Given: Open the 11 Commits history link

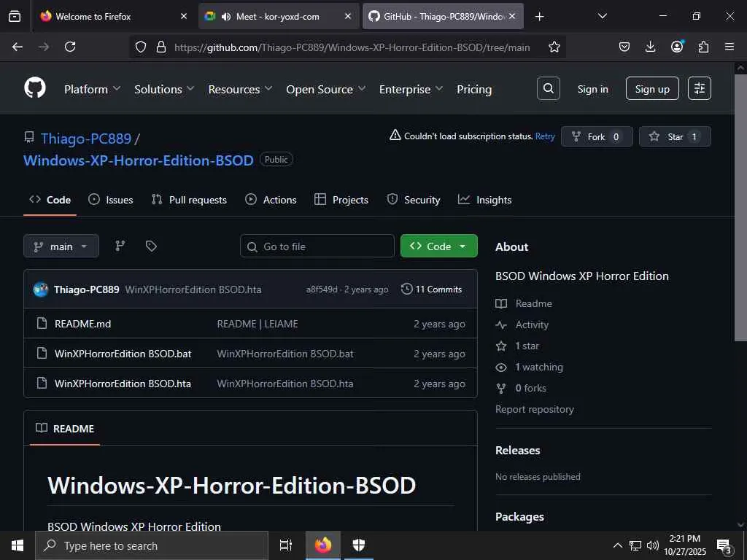Looking at the screenshot, I should (432, 289).
